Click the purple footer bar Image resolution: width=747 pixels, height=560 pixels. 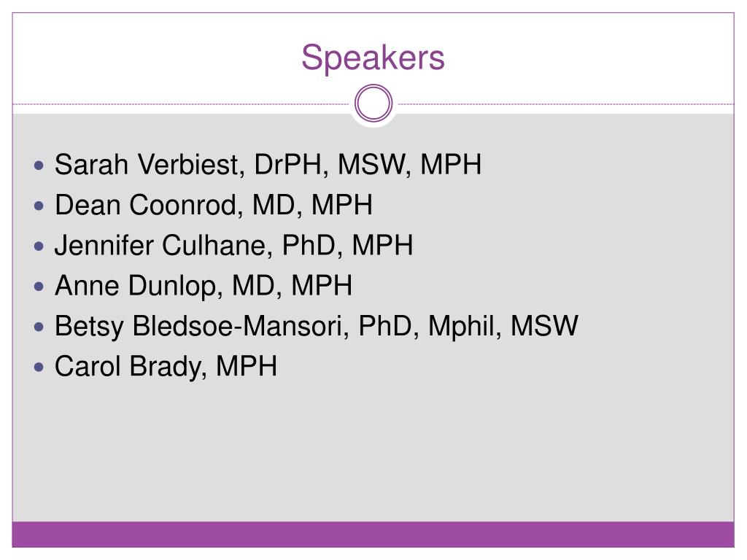pos(373,534)
